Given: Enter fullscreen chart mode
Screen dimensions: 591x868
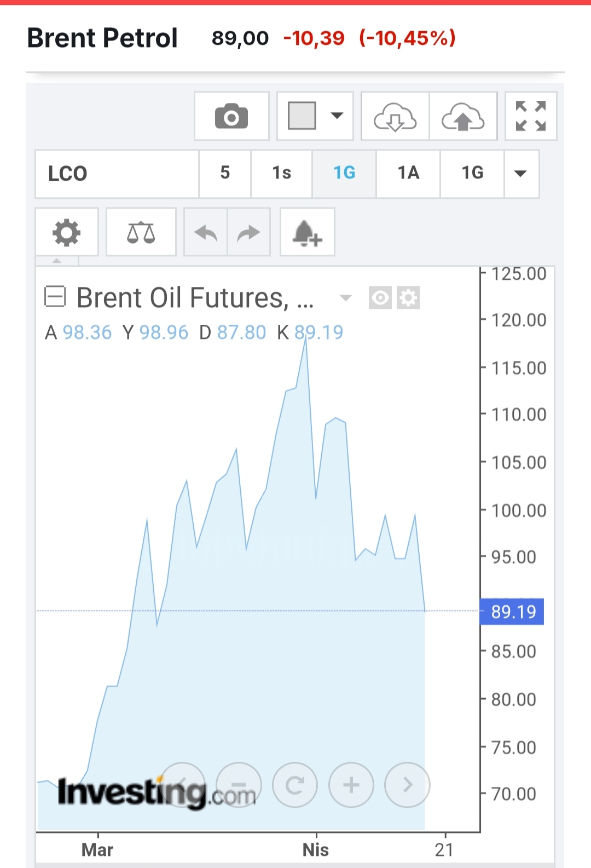Looking at the screenshot, I should pos(530,116).
